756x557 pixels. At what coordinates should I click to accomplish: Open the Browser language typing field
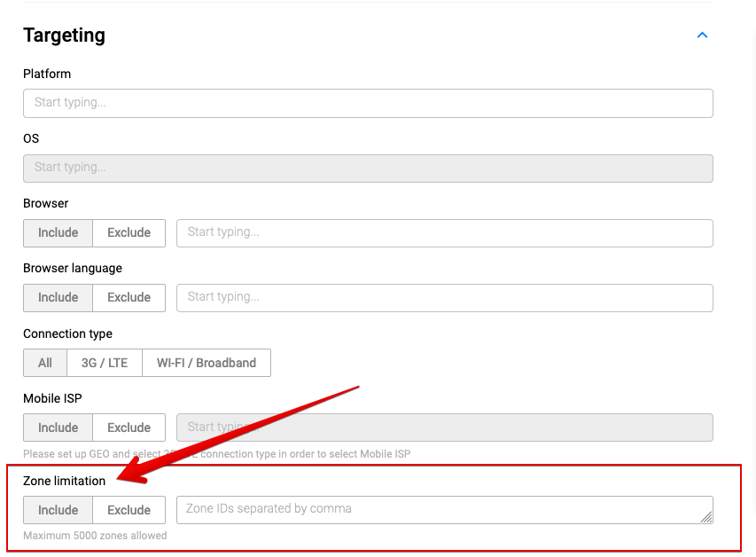444,297
